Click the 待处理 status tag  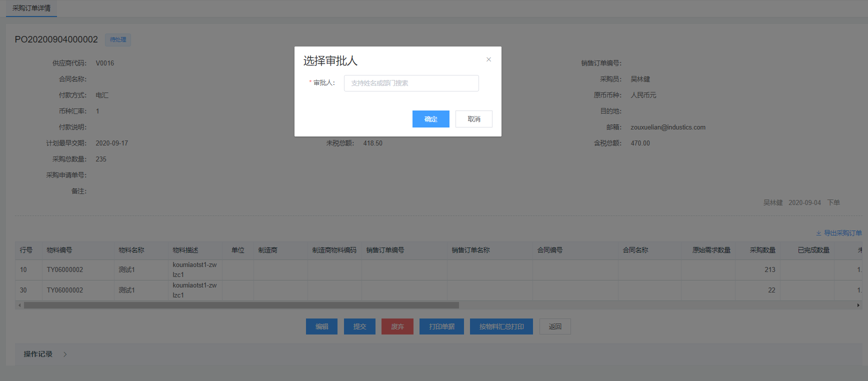point(118,40)
